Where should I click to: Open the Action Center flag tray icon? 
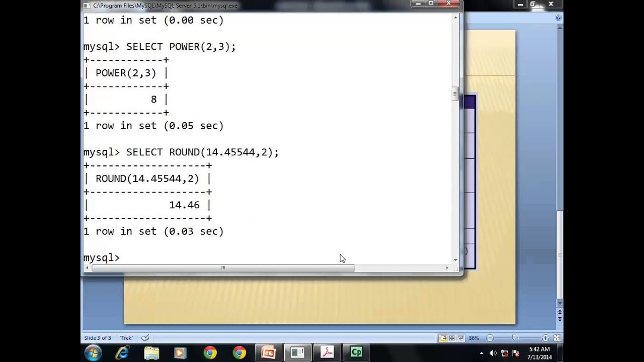(516, 353)
